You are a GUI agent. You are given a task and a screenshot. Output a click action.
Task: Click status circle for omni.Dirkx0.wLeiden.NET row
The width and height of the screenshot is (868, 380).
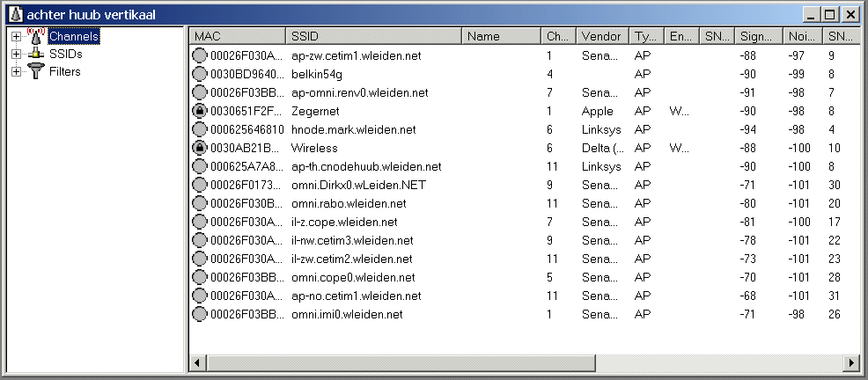click(x=200, y=185)
